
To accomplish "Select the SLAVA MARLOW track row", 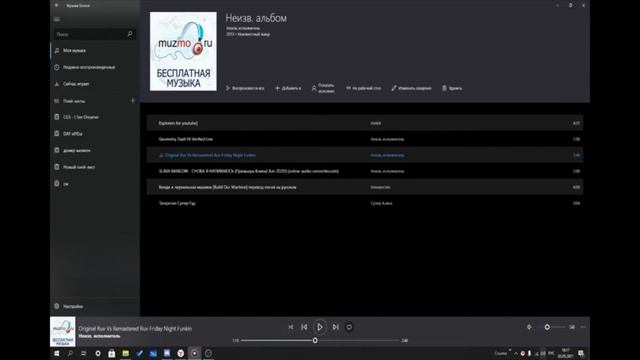I will click(365, 171).
